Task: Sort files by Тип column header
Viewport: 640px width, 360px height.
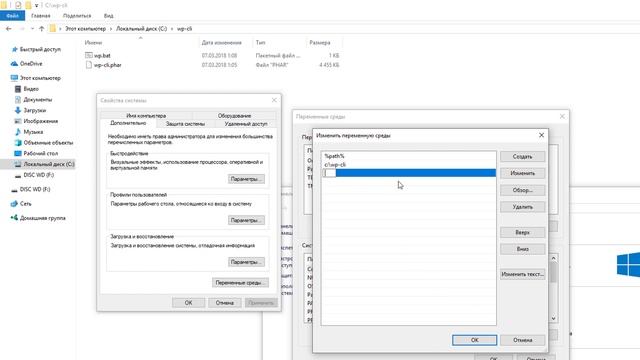Action: 260,42
